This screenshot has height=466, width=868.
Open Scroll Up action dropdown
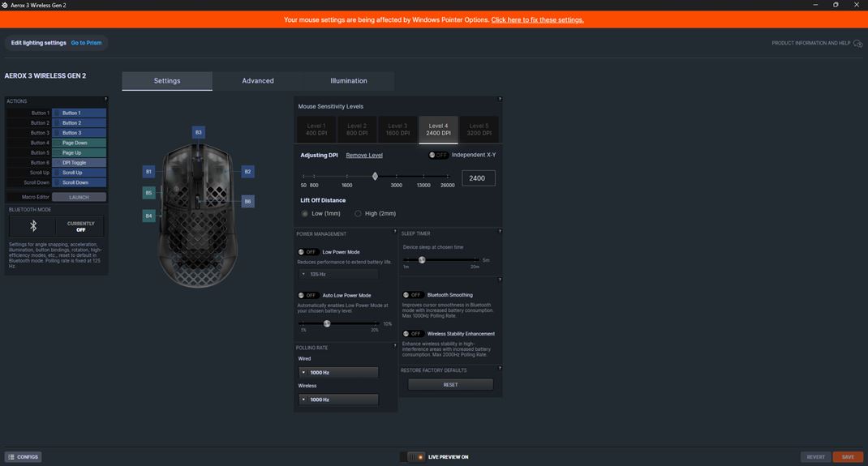pyautogui.click(x=79, y=173)
